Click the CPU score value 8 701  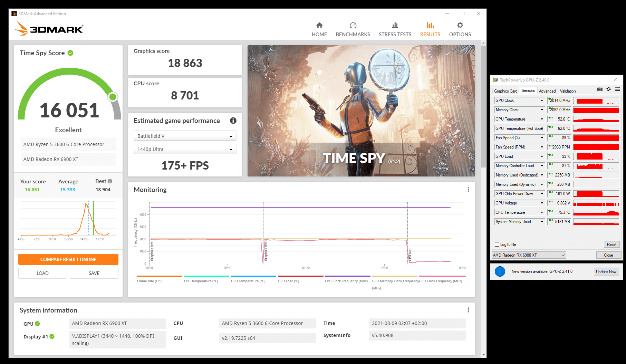coord(185,96)
